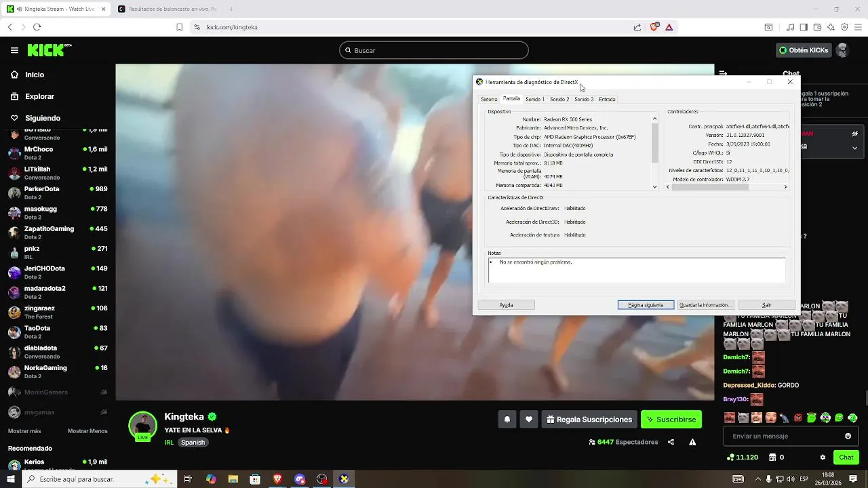Click Página siguiente button
Viewport: 868px width, 488px height.
pos(646,305)
